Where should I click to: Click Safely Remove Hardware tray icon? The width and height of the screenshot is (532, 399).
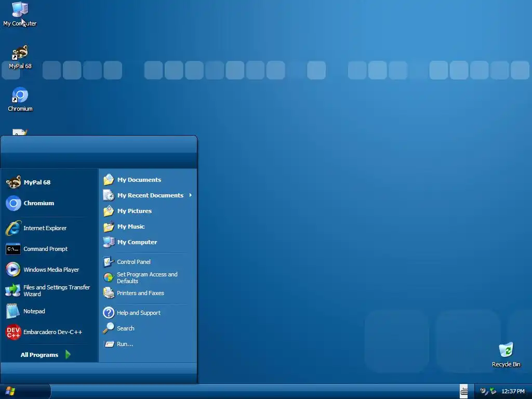point(493,391)
